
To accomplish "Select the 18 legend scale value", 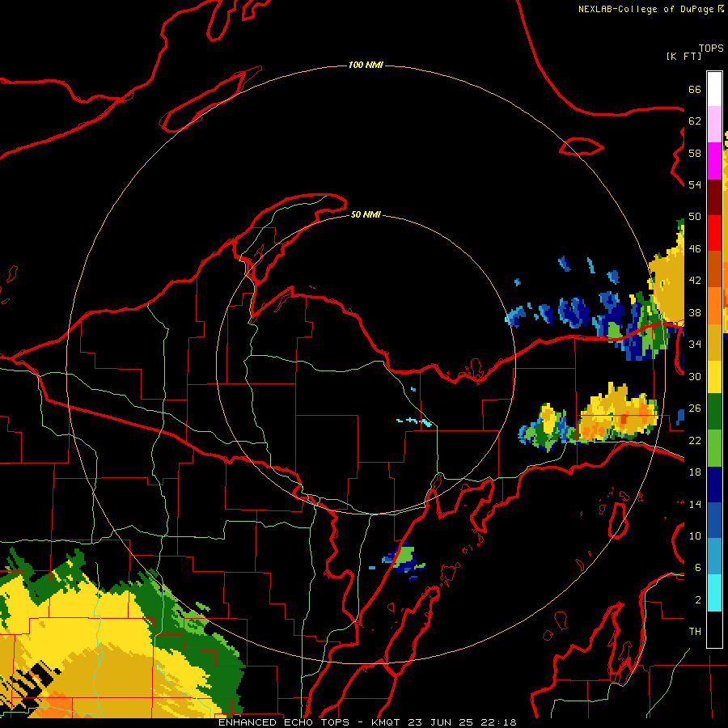I will 695,472.
